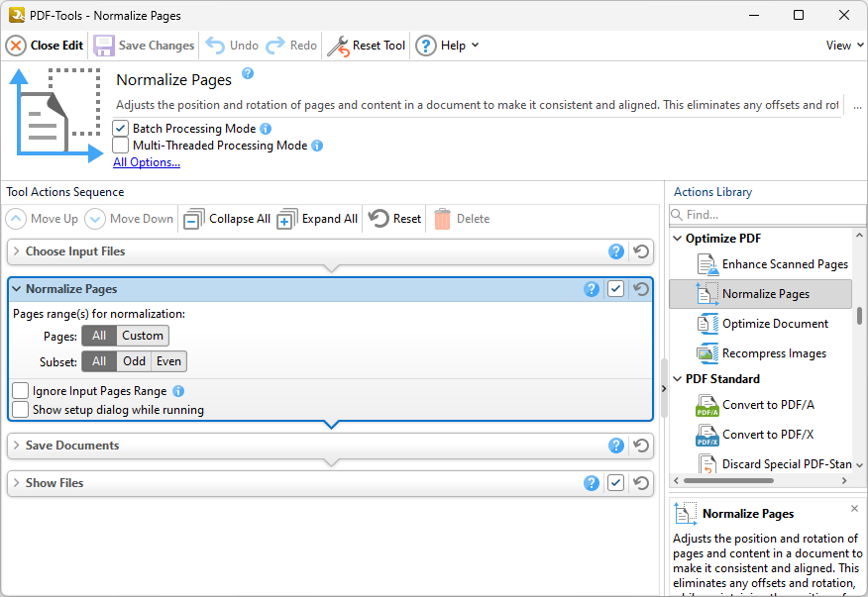The image size is (868, 597).
Task: Open help for Choose Input Files
Action: (616, 251)
